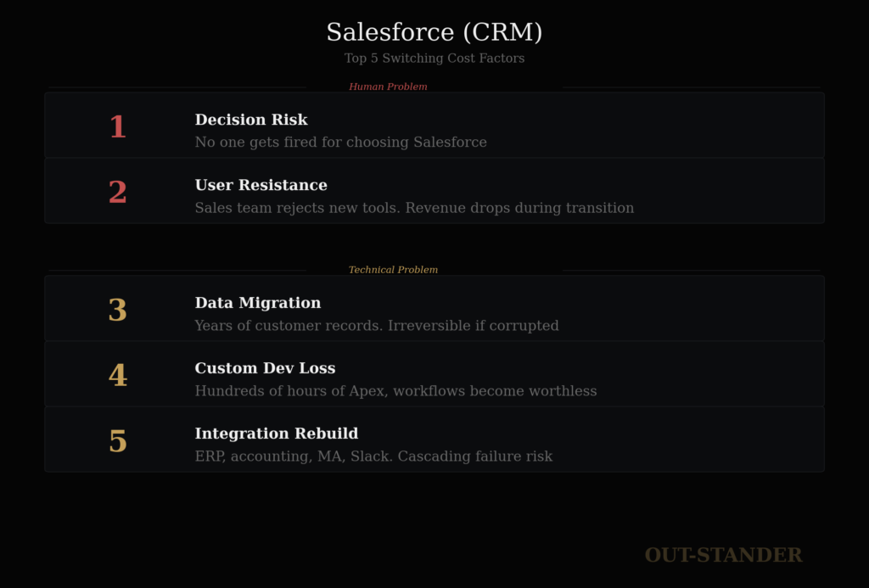The image size is (869, 588).
Task: Select the Data Migration heading
Action: pyautogui.click(x=257, y=303)
